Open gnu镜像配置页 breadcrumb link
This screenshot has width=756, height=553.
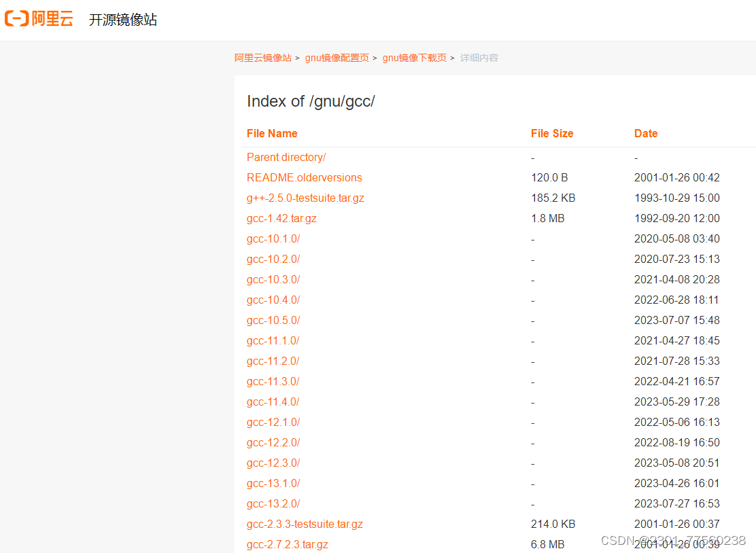pos(337,58)
